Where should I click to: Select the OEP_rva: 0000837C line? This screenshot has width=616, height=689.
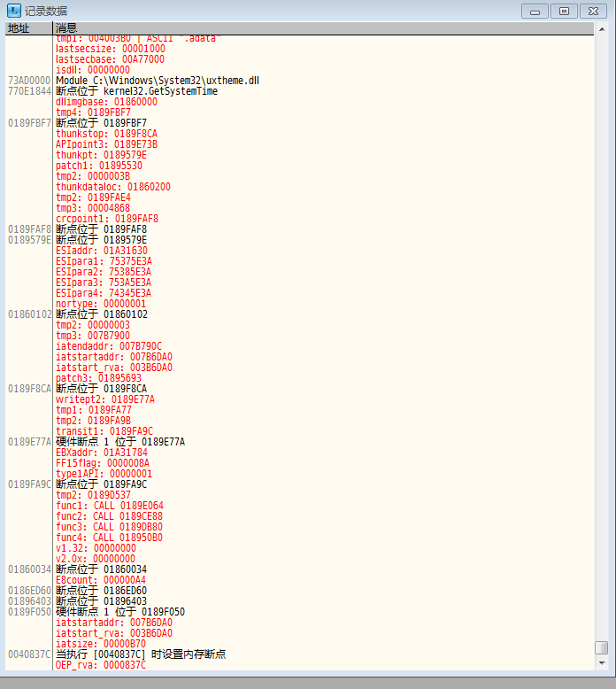(x=101, y=665)
